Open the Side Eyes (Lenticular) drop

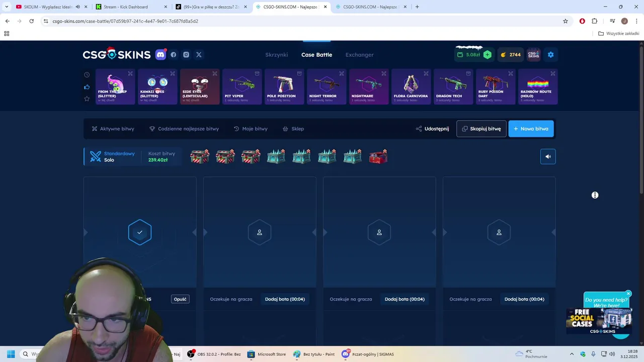200,86
